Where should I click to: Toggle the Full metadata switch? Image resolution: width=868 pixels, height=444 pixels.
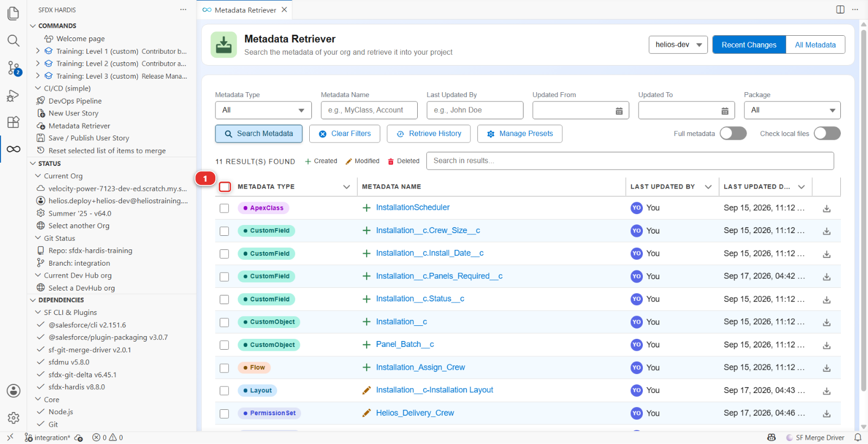(x=733, y=133)
